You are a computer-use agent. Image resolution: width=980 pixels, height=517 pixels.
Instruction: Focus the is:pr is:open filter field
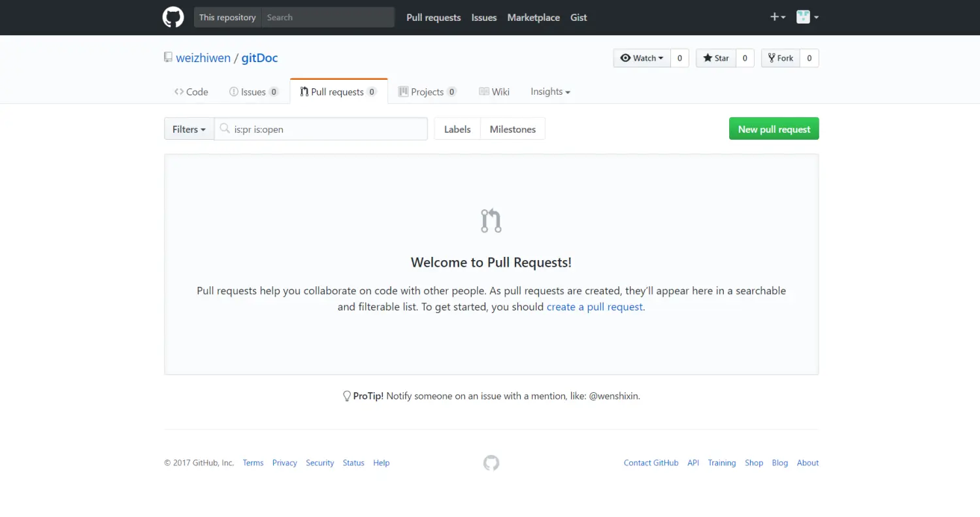coord(321,129)
